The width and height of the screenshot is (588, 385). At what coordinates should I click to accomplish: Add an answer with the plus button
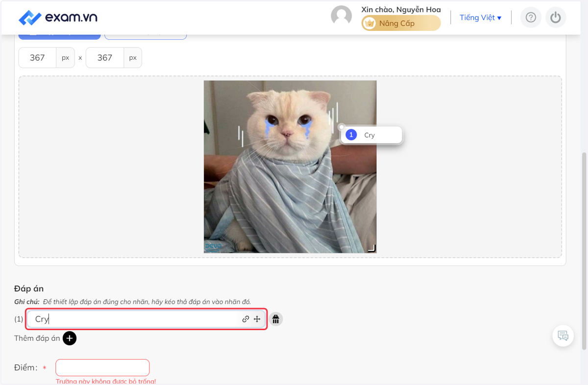click(x=70, y=338)
